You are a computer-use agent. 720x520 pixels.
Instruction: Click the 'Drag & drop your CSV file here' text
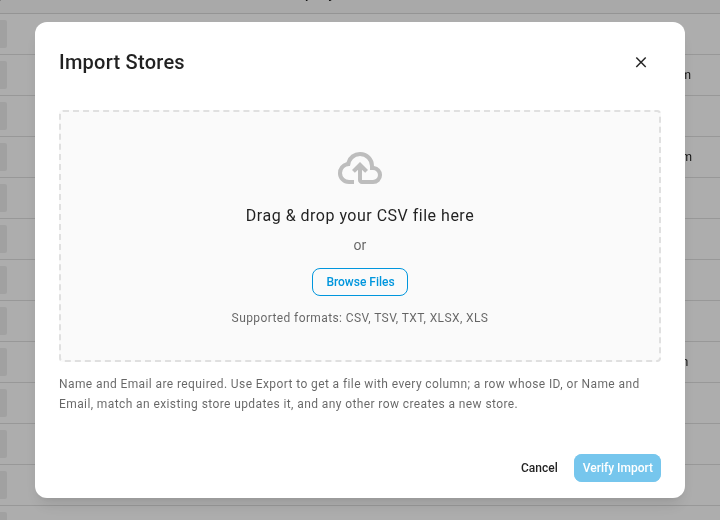[x=360, y=215]
